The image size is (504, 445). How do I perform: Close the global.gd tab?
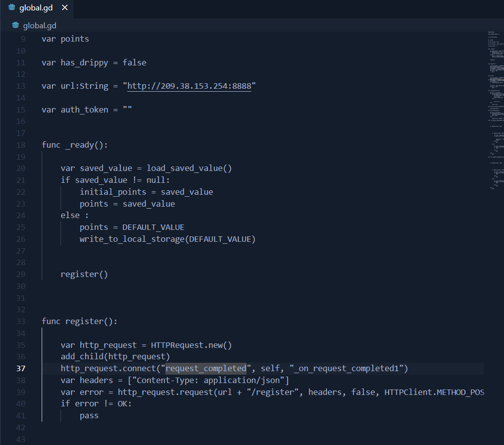pyautogui.click(x=64, y=7)
